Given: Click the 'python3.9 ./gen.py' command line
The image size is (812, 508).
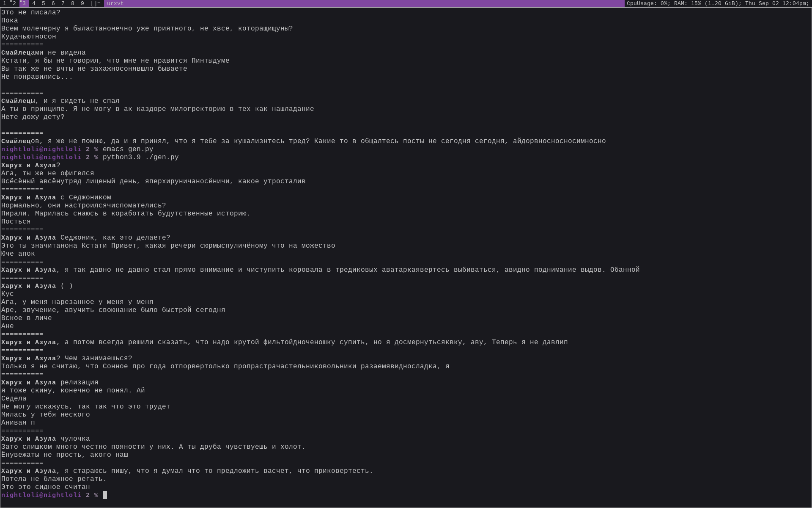Looking at the screenshot, I should [x=140, y=157].
